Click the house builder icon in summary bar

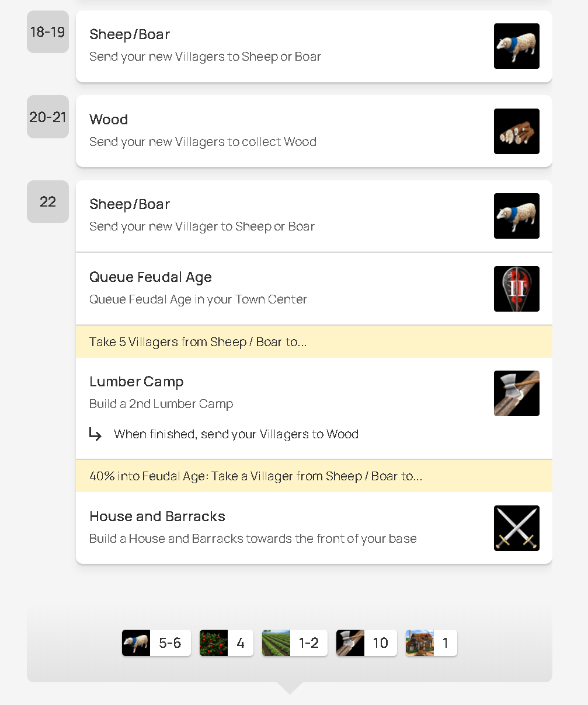coord(420,643)
